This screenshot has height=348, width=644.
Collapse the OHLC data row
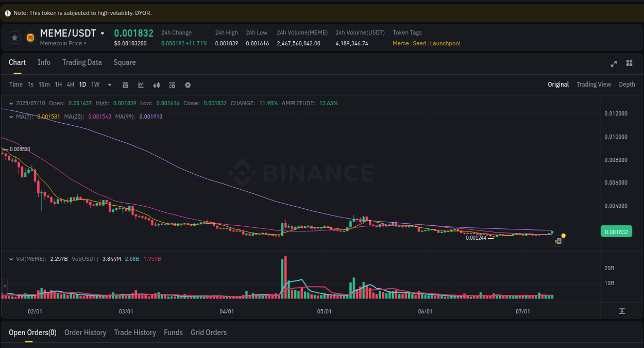pyautogui.click(x=11, y=103)
